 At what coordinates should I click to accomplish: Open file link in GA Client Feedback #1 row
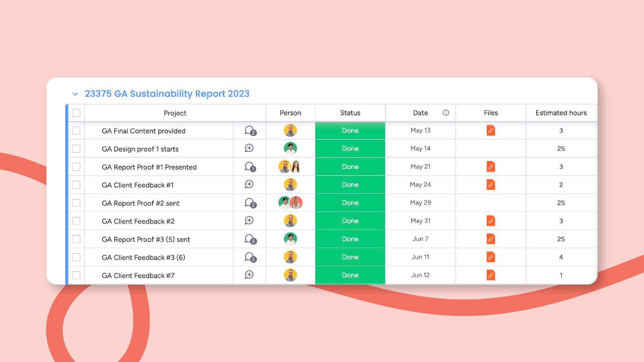(x=491, y=185)
